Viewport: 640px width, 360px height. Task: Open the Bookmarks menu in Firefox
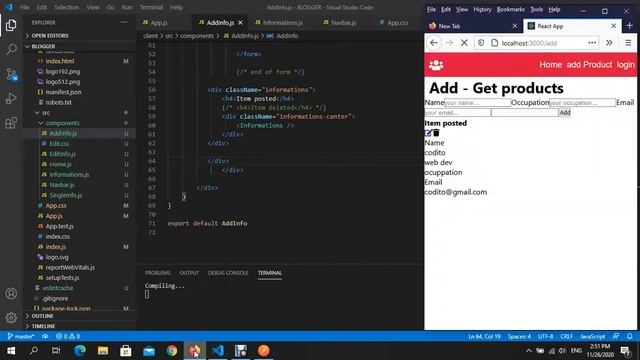(x=510, y=9)
